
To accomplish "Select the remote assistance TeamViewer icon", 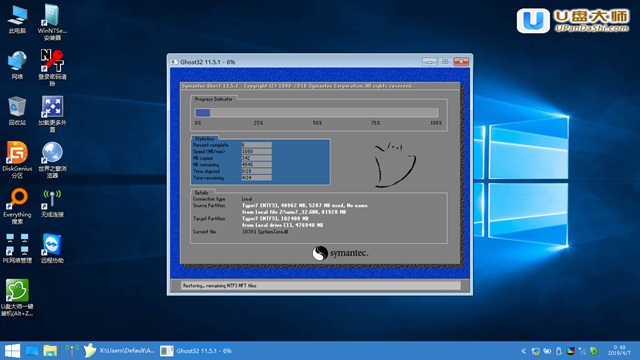I will (x=52, y=249).
